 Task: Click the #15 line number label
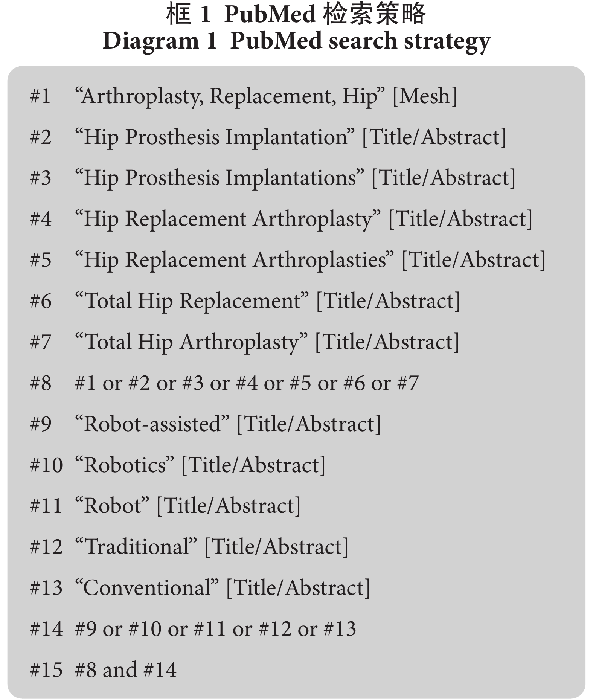(x=46, y=671)
